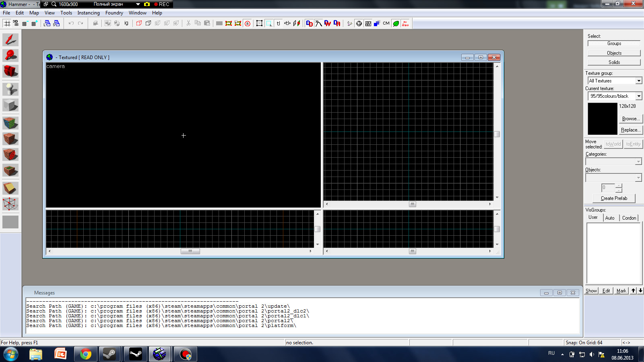Click the group selected objects icon

tap(108, 23)
